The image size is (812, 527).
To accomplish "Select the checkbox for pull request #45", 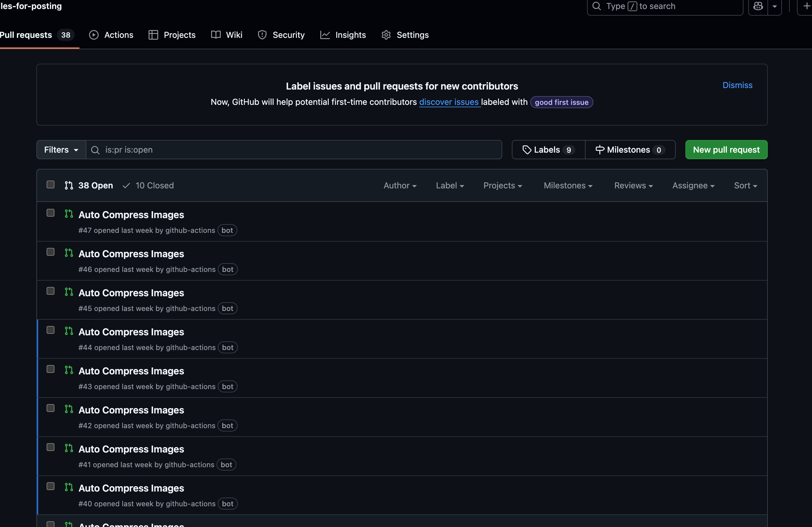I will tap(51, 291).
